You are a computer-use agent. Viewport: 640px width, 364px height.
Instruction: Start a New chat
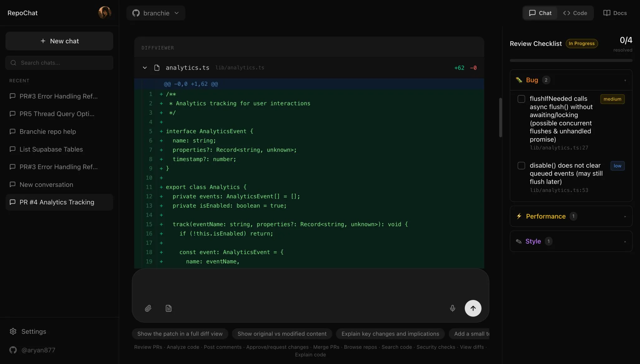click(59, 41)
